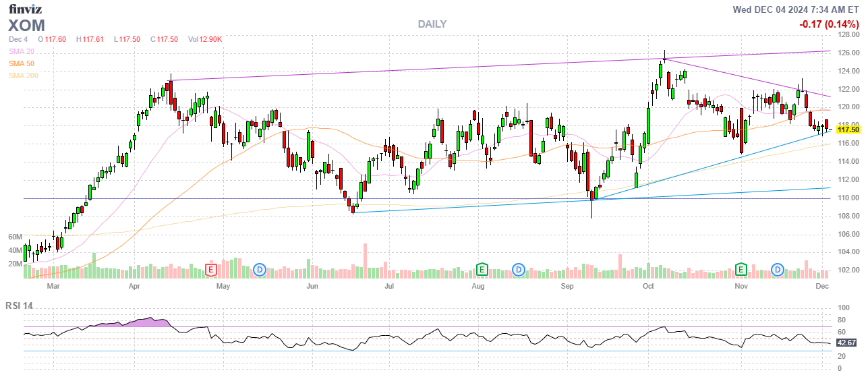Image resolution: width=868 pixels, height=379 pixels.
Task: Click the finviz logo
Action: point(26,9)
